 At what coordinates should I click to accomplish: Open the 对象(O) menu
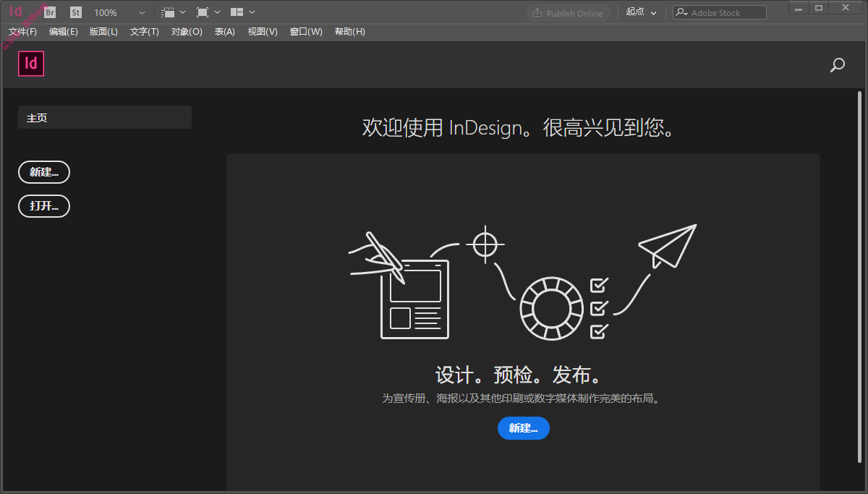tap(187, 32)
